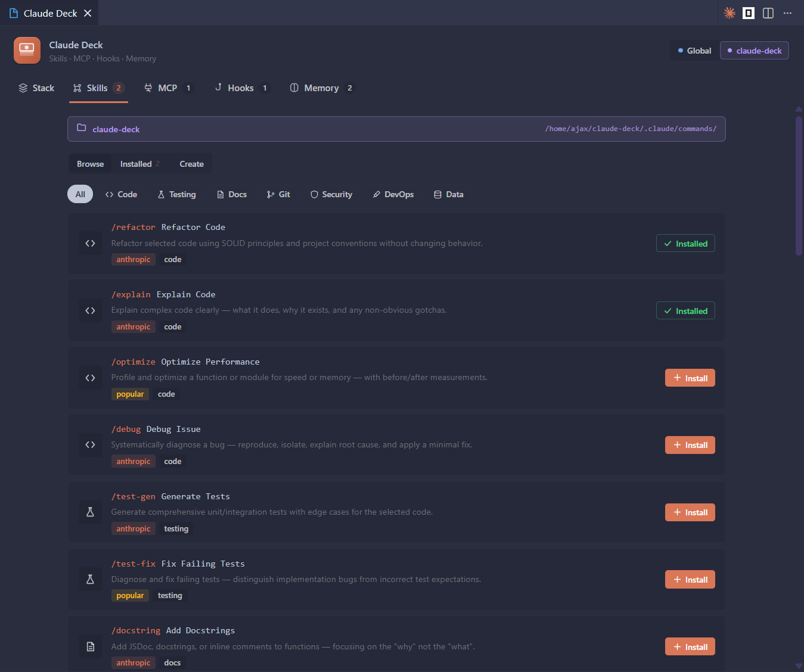Viewport: 804px width, 672px height.
Task: Click the testing tag on /test-gen card
Action: coord(176,529)
